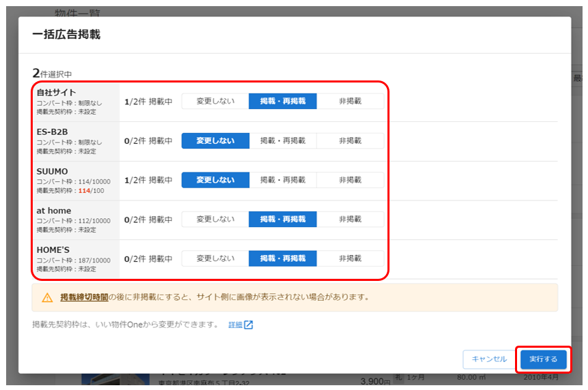The image size is (588, 390).
Task: Click SUUMO's コンバート枠 114/10000 text
Action: click(x=74, y=182)
